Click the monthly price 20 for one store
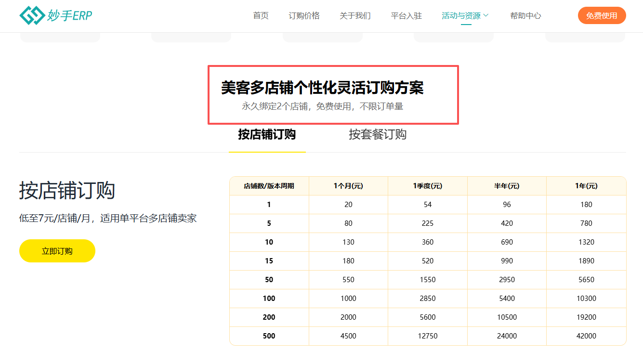This screenshot has width=643, height=364. click(x=348, y=204)
